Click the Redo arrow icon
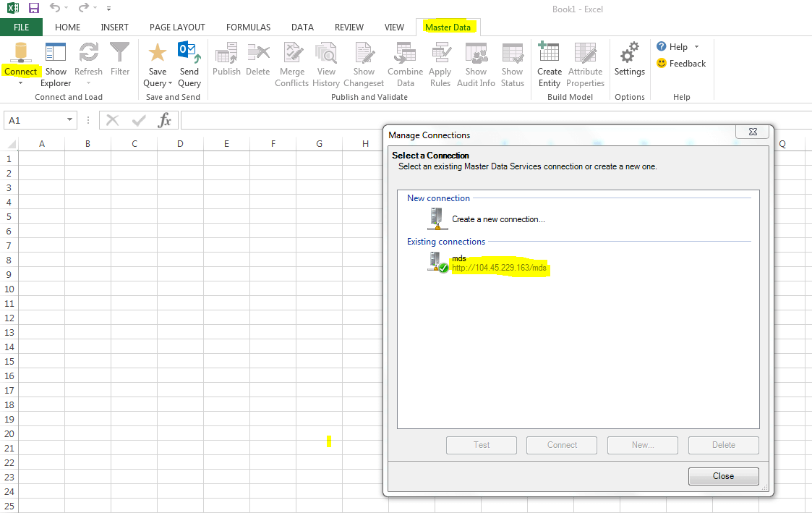The image size is (812, 513). coord(83,8)
